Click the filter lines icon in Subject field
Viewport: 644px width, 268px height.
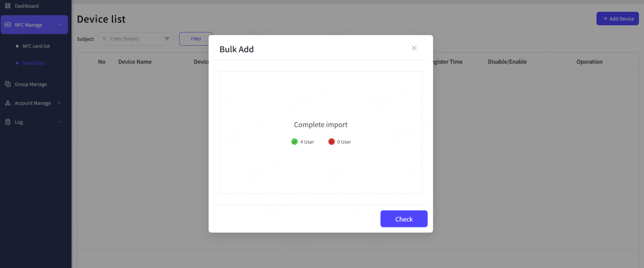[x=167, y=39]
